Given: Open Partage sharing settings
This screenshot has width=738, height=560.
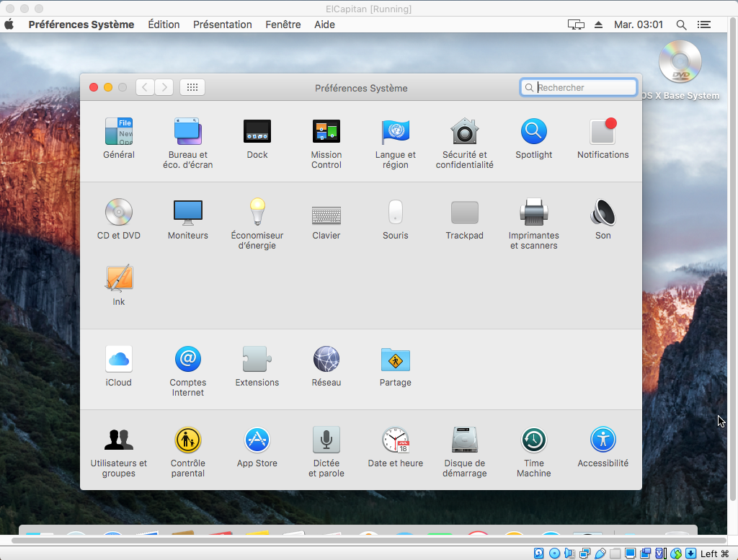Looking at the screenshot, I should (396, 367).
